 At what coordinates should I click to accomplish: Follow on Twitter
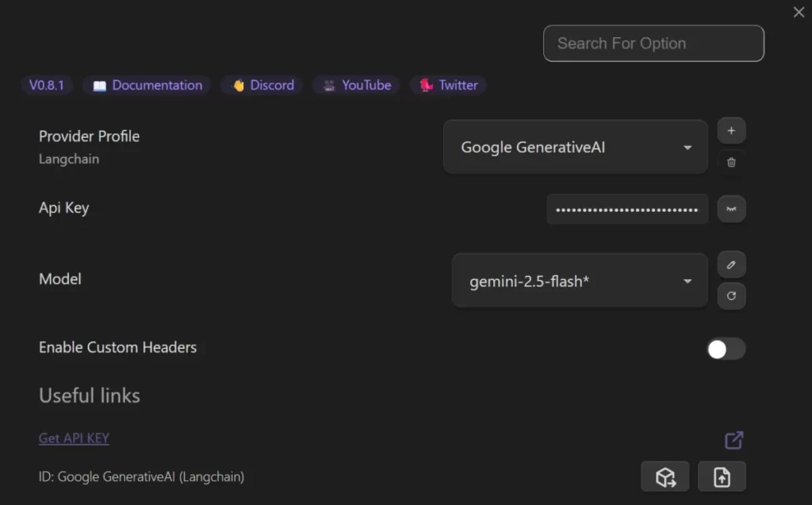447,85
